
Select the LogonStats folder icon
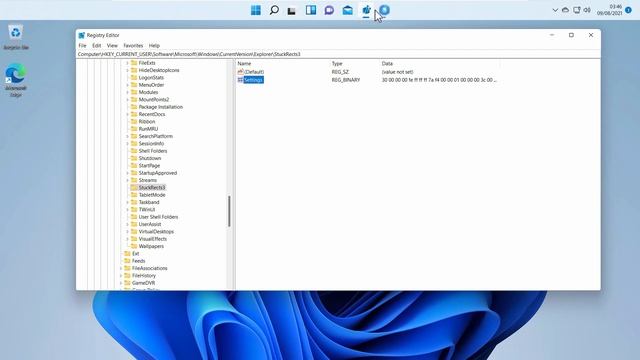click(x=134, y=78)
